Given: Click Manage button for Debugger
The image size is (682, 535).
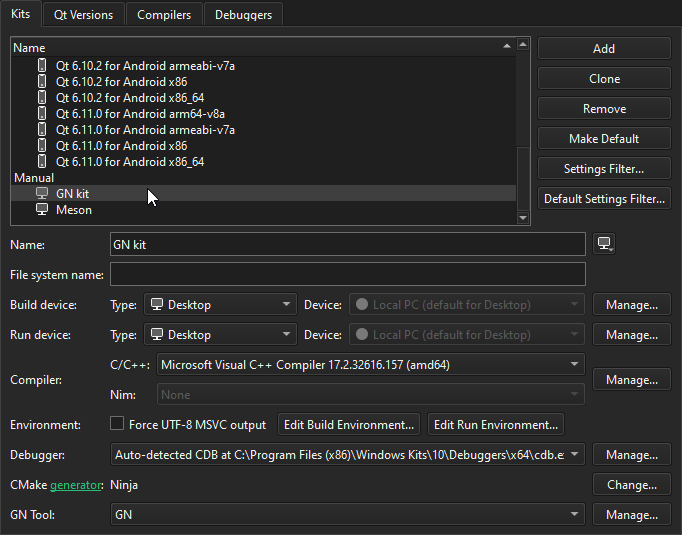Looking at the screenshot, I should pyautogui.click(x=632, y=455).
